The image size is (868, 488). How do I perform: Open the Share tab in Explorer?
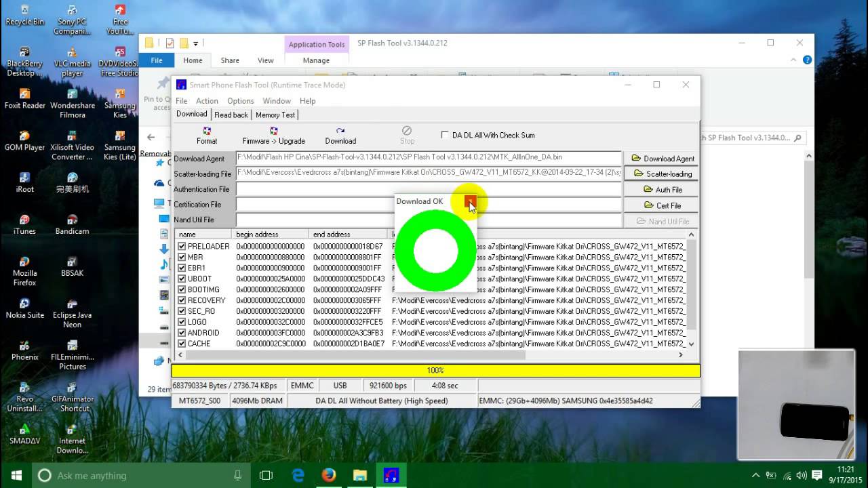pos(230,60)
